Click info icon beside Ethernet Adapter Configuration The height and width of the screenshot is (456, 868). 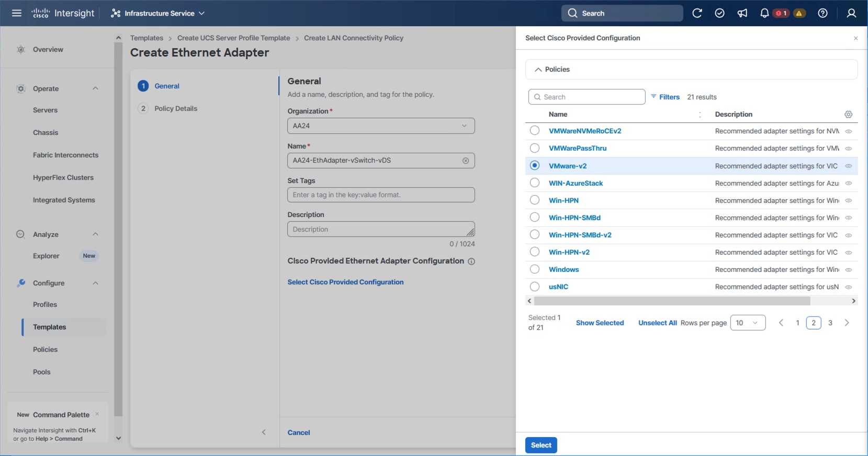(471, 261)
